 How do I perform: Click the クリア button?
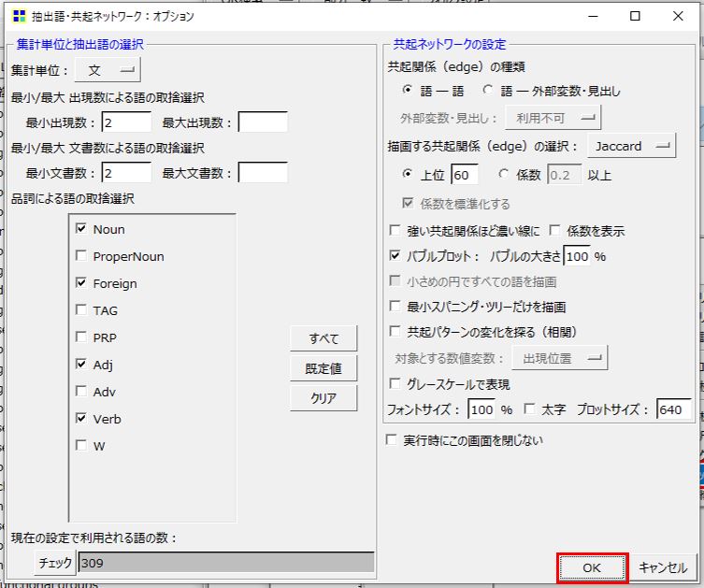[x=323, y=398]
